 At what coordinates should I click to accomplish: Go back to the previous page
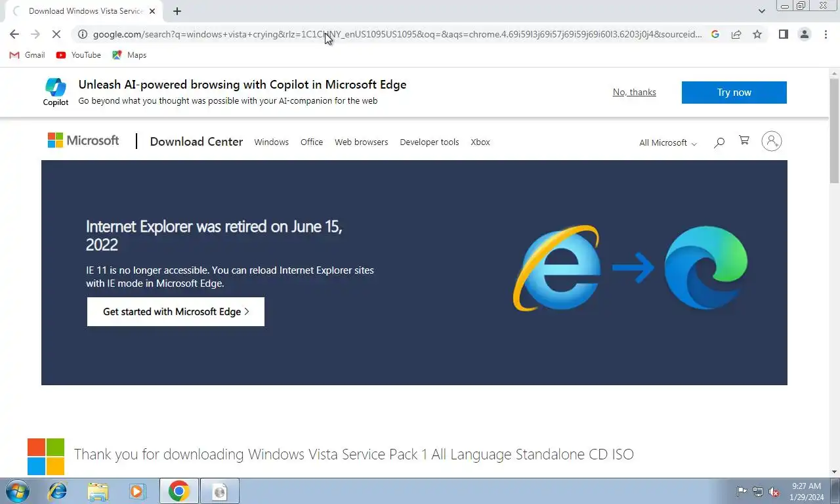tap(14, 34)
